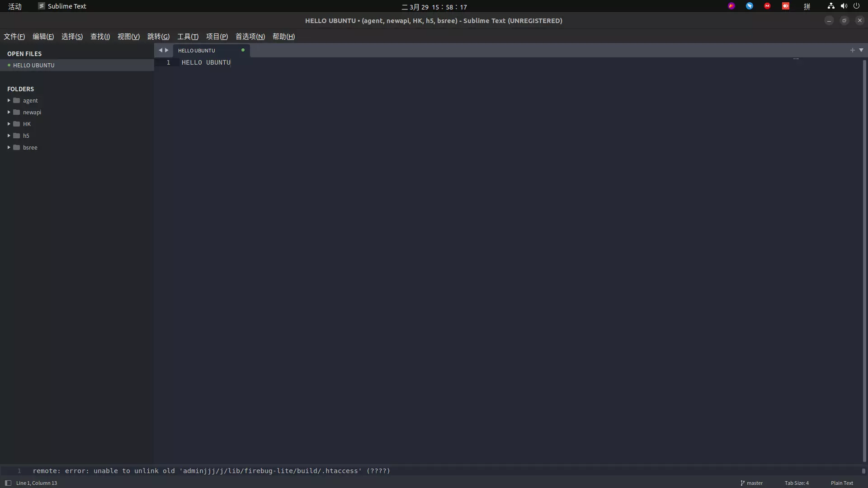Click the bsree folder icon

click(17, 147)
